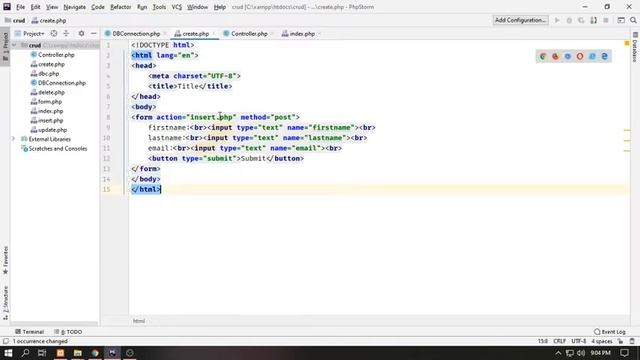The height and width of the screenshot is (360, 640).
Task: Expand External Libraries node
Action: click(13, 139)
